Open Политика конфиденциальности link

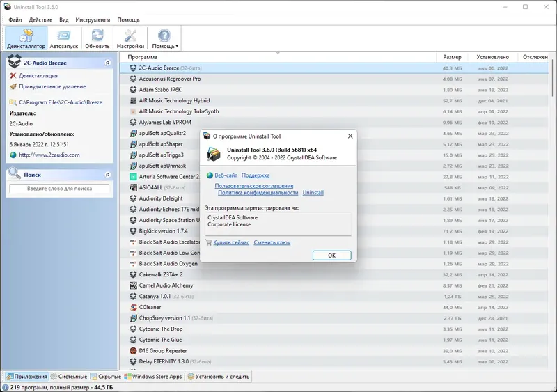tap(258, 193)
